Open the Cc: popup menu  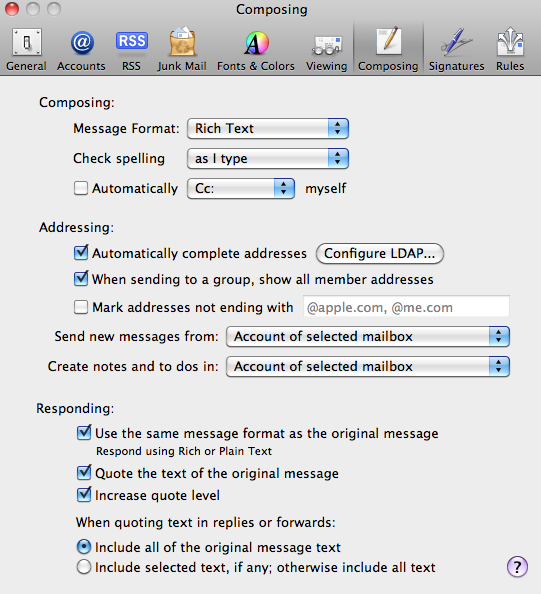tap(241, 188)
